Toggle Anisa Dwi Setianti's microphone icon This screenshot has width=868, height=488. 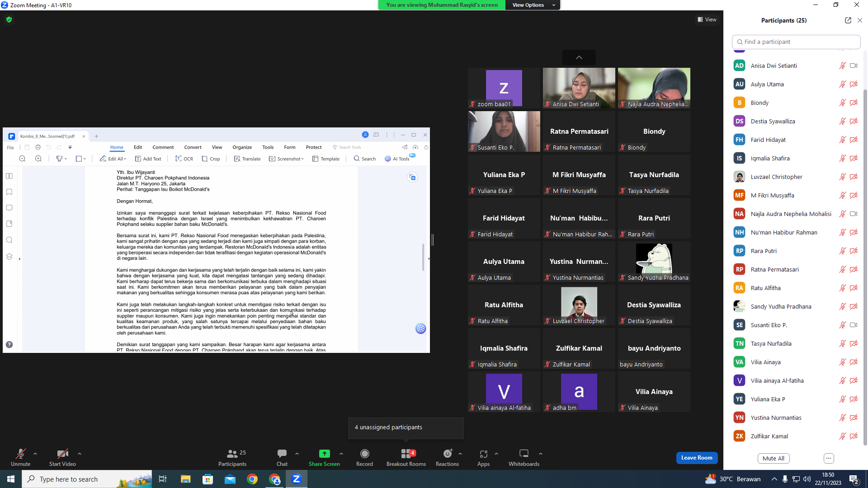843,66
